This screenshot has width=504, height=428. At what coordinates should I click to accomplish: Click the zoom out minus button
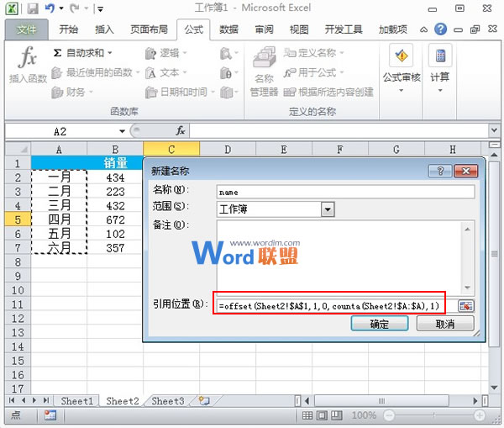pyautogui.click(x=389, y=415)
